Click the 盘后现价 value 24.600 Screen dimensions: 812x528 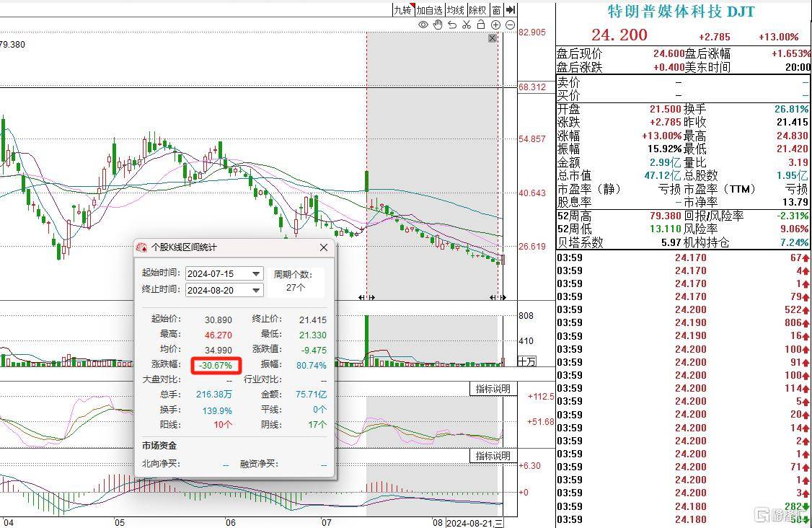click(669, 54)
